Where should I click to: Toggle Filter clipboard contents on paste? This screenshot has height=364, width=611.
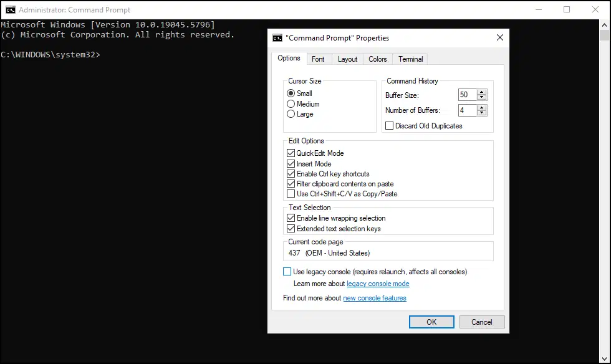coord(291,184)
